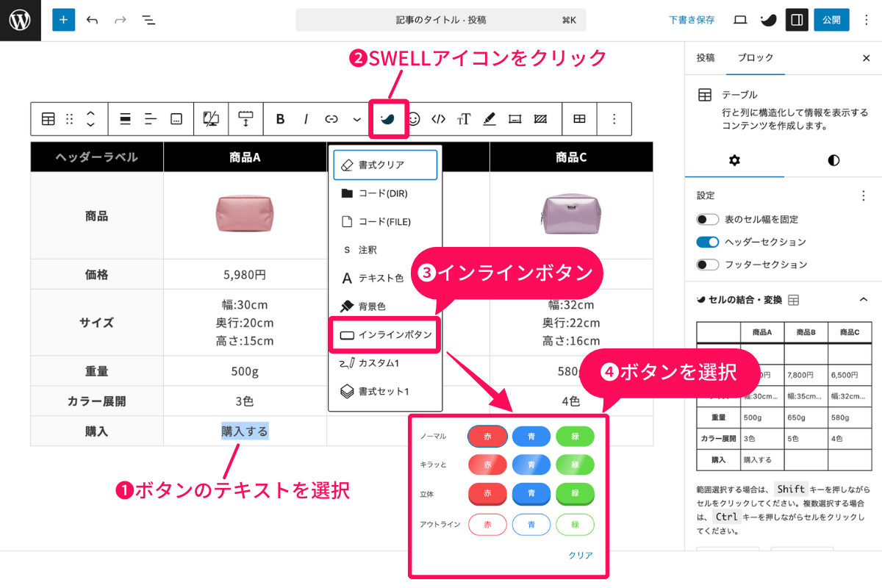Toggle bold formatting in the toolbar
Viewport: 882px width, 588px height.
pos(279,118)
